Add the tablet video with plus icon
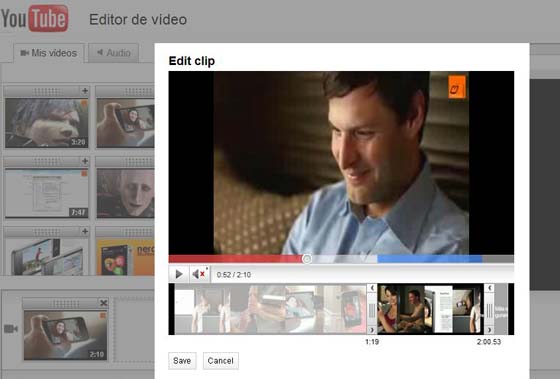This screenshot has width=560, height=379. pos(85,231)
